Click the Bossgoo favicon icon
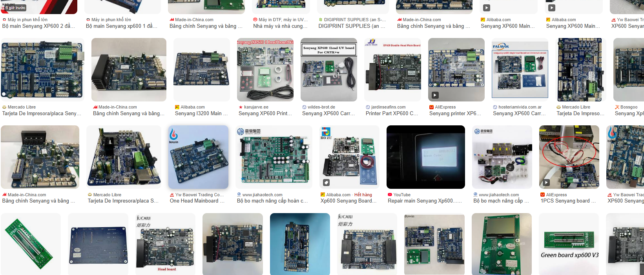The height and width of the screenshot is (275, 644). (x=617, y=107)
